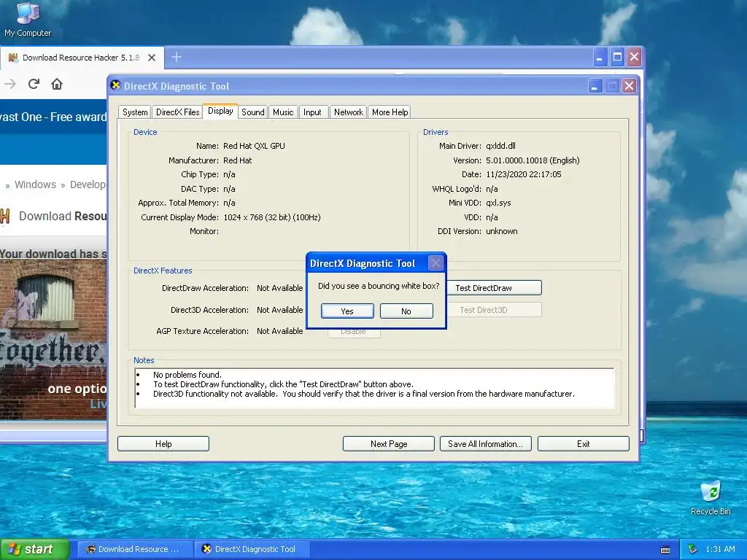Screen dimensions: 747x560
Task: Open the More Help tab
Action: [x=390, y=112]
